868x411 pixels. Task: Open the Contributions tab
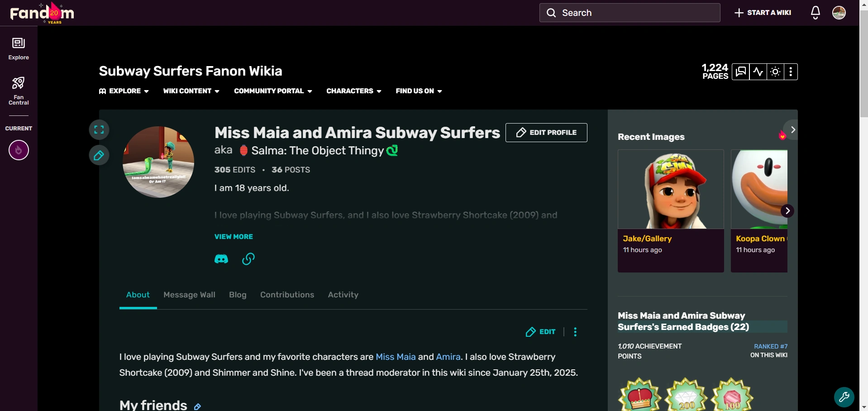[287, 295]
